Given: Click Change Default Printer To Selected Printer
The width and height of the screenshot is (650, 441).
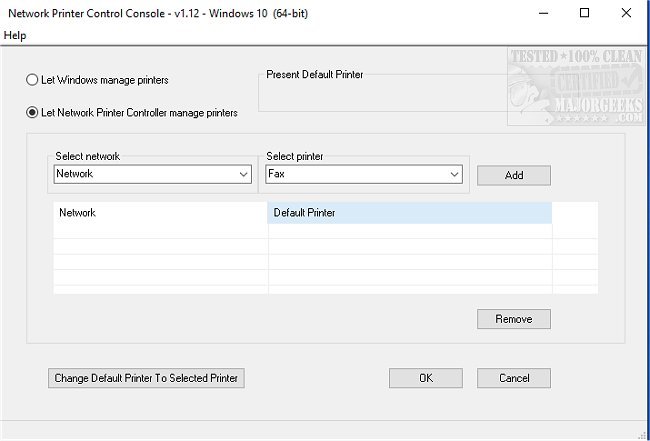Looking at the screenshot, I should click(147, 378).
